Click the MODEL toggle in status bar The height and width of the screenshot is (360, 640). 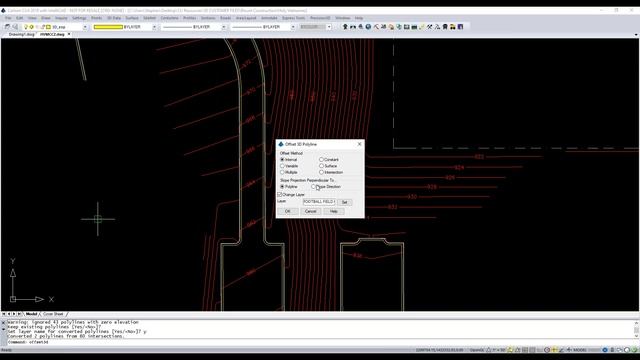tap(580, 350)
